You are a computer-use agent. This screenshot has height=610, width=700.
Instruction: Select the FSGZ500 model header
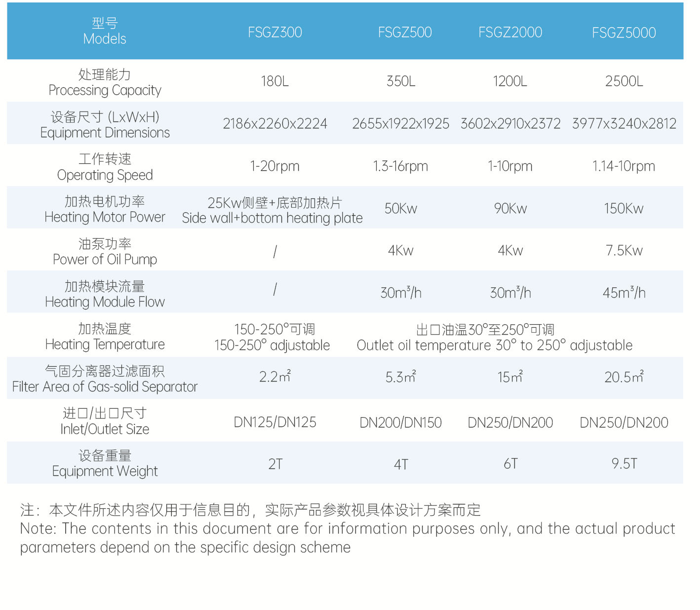point(404,33)
